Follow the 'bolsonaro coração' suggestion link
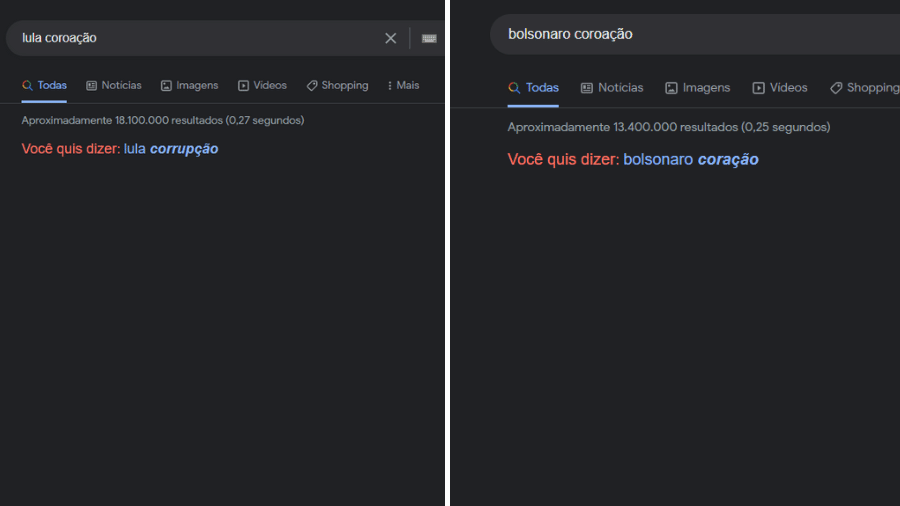This screenshot has height=506, width=900. [691, 159]
